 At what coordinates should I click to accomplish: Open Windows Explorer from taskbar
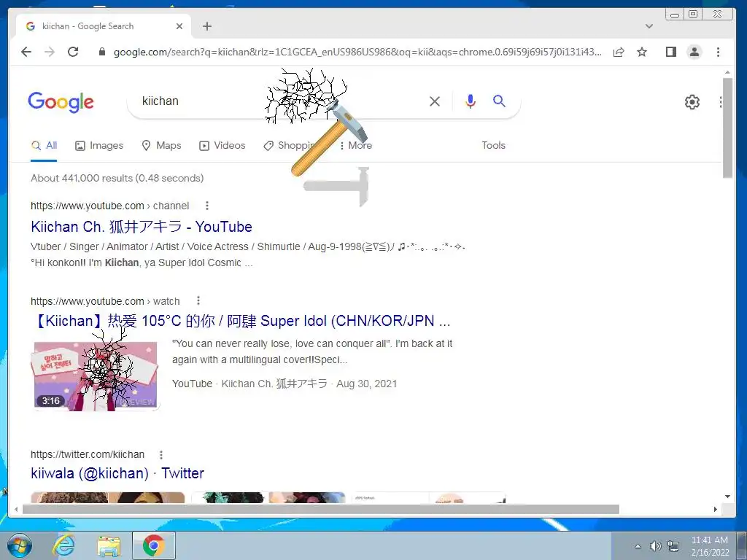[x=109, y=545]
